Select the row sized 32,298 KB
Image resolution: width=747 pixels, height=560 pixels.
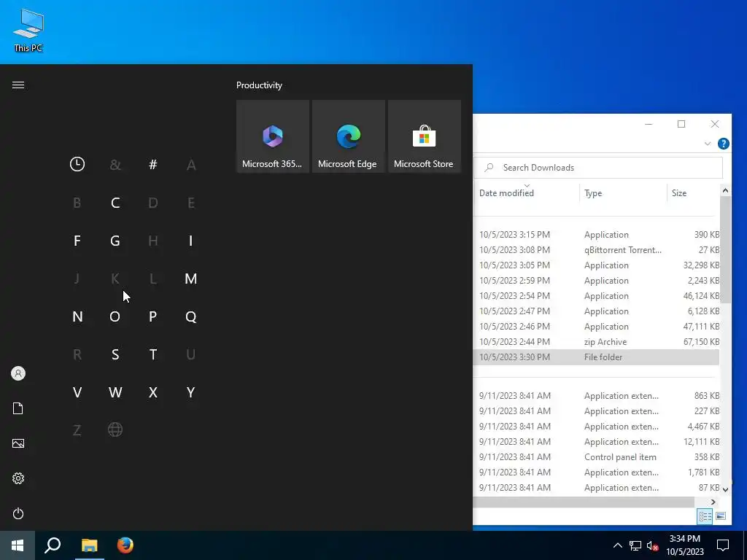tap(597, 265)
